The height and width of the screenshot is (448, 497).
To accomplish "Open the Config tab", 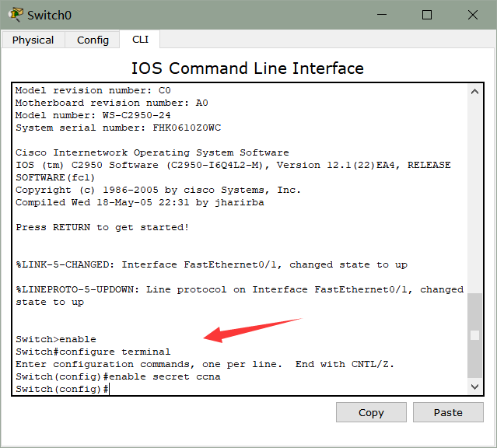I will point(93,40).
